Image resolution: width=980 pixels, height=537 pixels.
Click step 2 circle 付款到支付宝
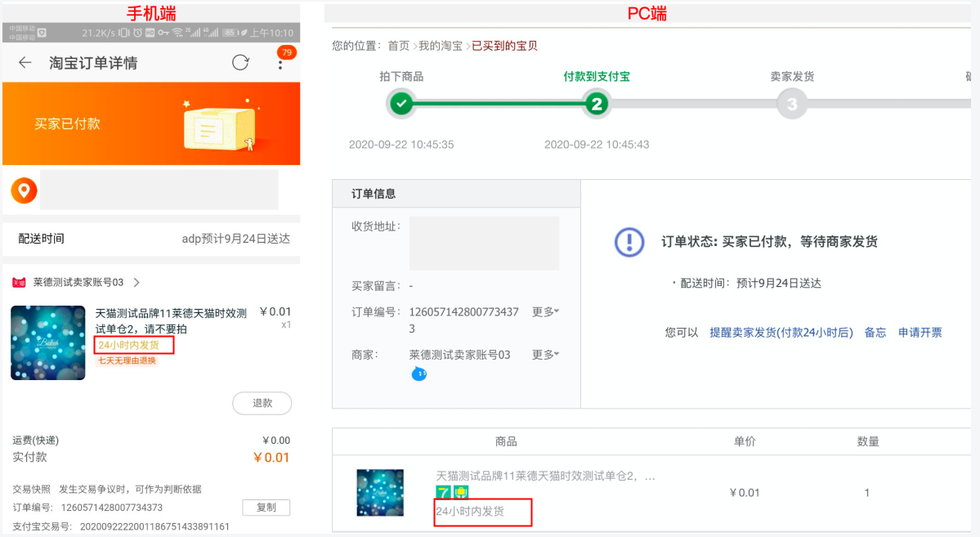[596, 104]
